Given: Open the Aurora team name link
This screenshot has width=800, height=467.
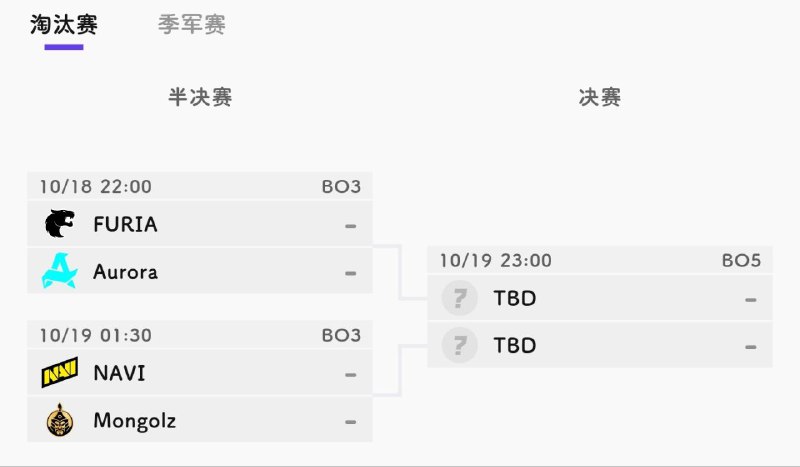Looking at the screenshot, I should point(125,271).
